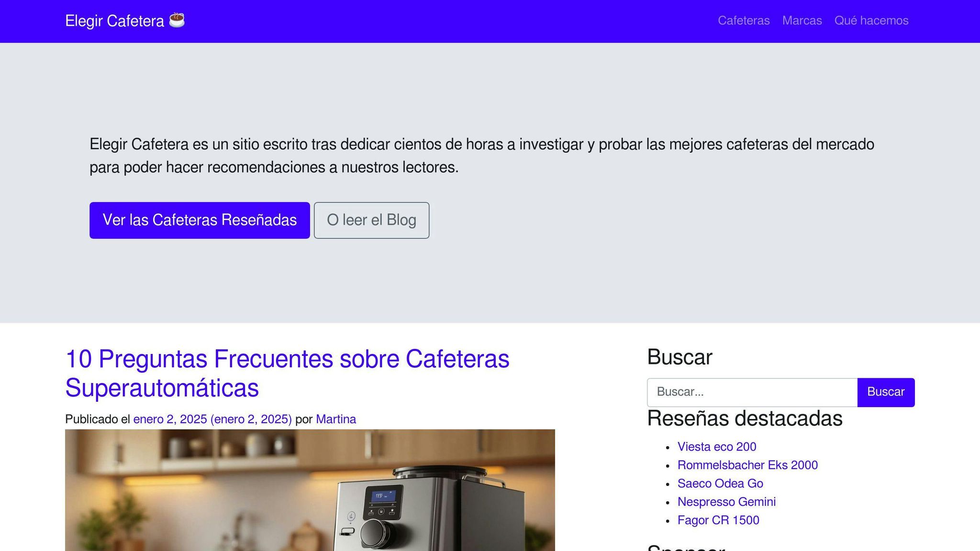Click the O leer el Blog button

[x=371, y=220]
